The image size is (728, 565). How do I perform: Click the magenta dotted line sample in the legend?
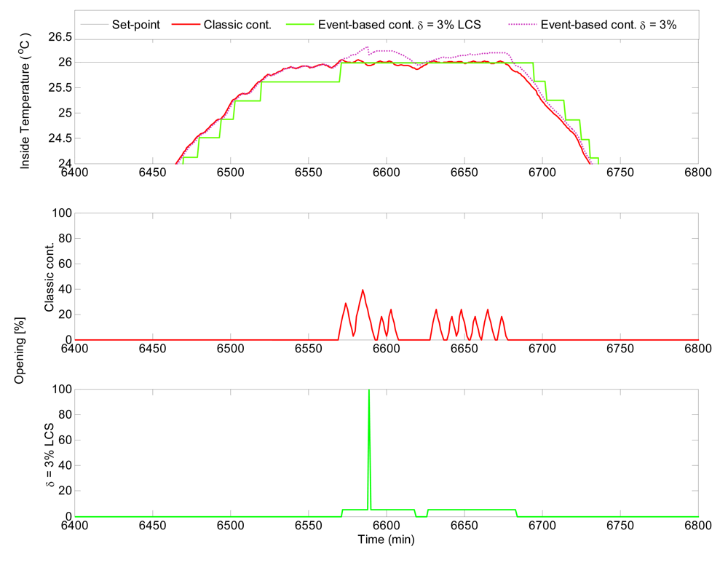coord(523,25)
